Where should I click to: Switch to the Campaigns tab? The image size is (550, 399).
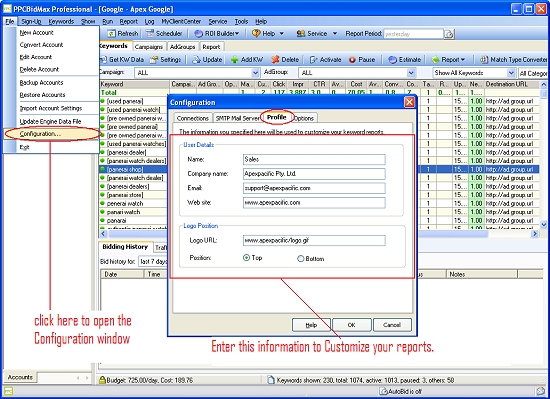point(149,47)
